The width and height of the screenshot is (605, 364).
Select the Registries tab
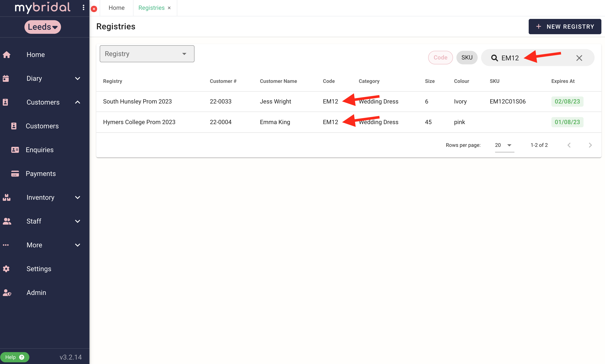(151, 8)
